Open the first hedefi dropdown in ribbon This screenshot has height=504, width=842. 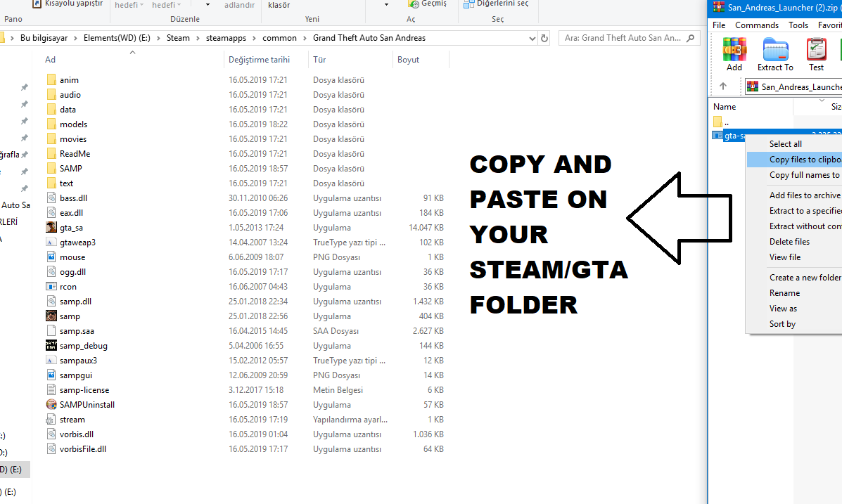129,5
